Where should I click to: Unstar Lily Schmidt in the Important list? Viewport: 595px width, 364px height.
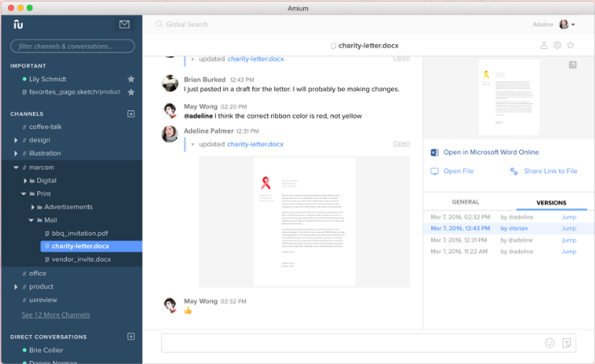(131, 79)
